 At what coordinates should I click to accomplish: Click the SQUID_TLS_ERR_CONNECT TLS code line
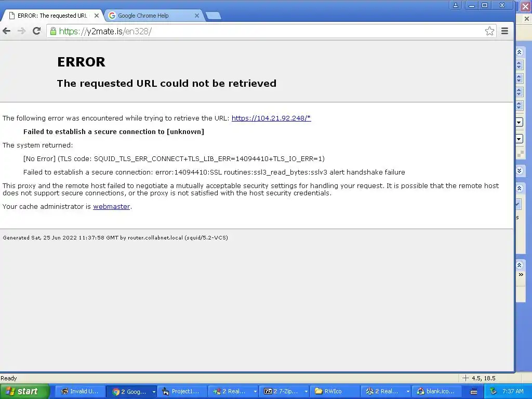click(174, 159)
